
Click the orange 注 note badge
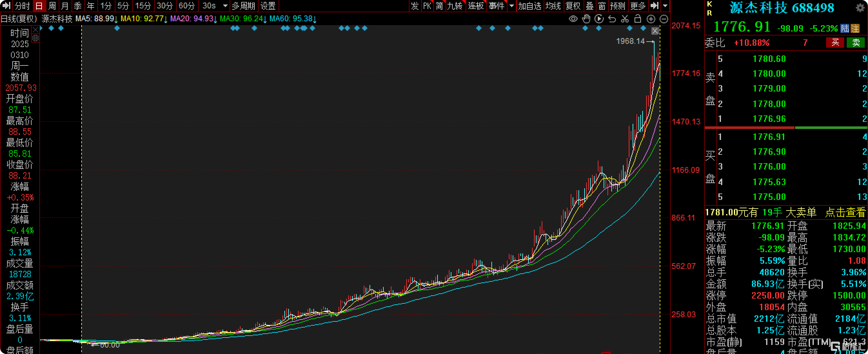tap(855, 28)
